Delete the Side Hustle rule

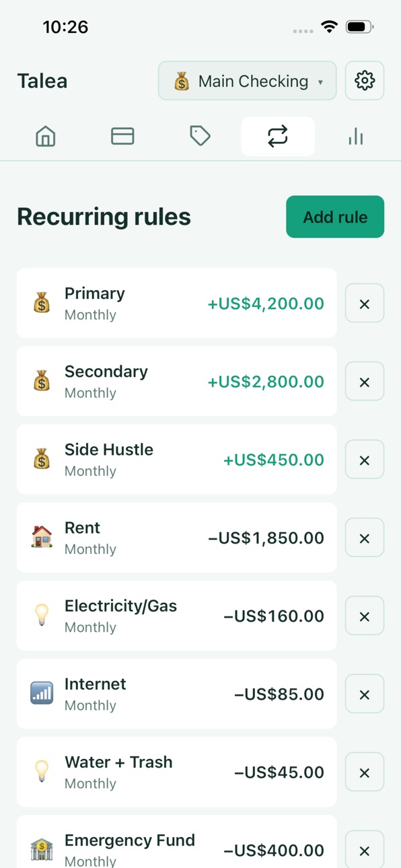coord(365,460)
